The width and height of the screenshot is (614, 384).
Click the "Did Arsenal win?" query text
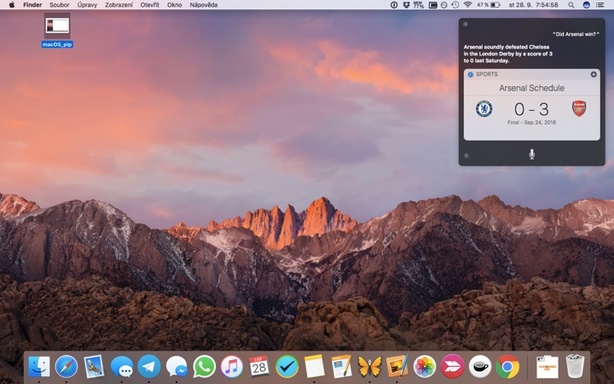coord(576,34)
